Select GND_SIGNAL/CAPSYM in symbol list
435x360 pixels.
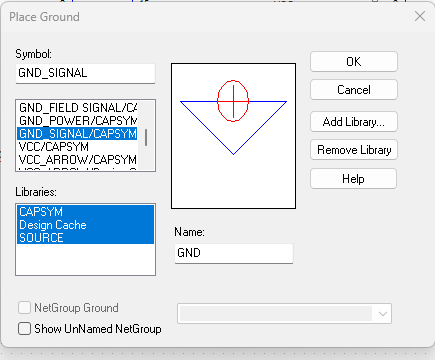(77, 133)
